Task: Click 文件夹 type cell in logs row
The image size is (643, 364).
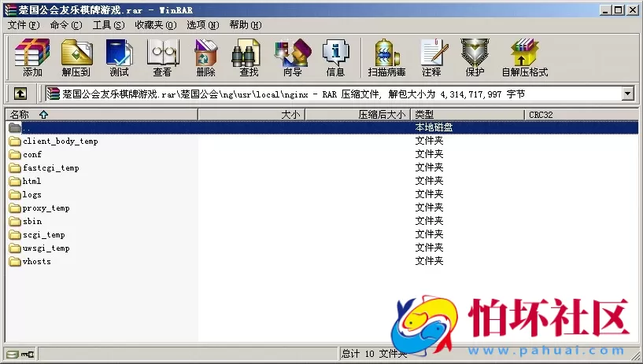Action: click(x=429, y=194)
